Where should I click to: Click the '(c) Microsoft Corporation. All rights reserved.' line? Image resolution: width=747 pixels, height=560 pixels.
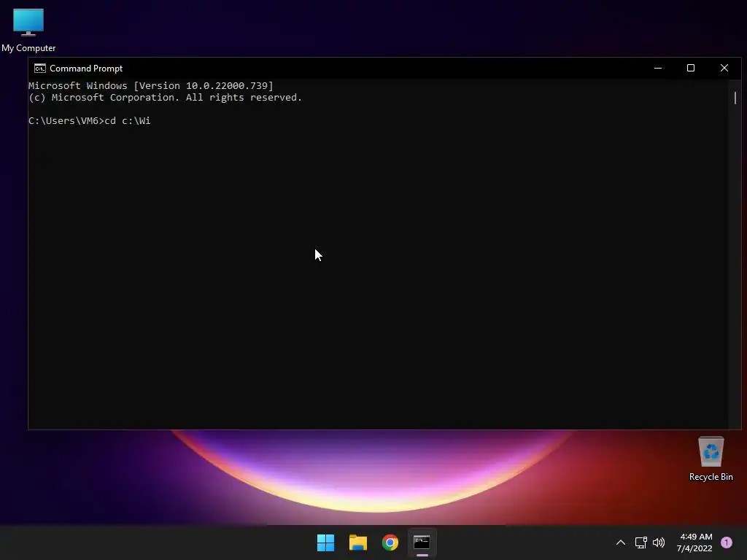166,98
